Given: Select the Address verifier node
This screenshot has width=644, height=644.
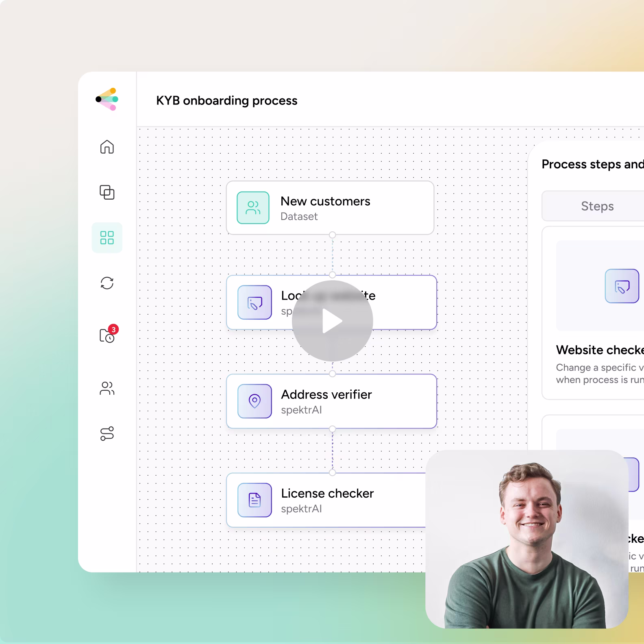Looking at the screenshot, I should 331,401.
